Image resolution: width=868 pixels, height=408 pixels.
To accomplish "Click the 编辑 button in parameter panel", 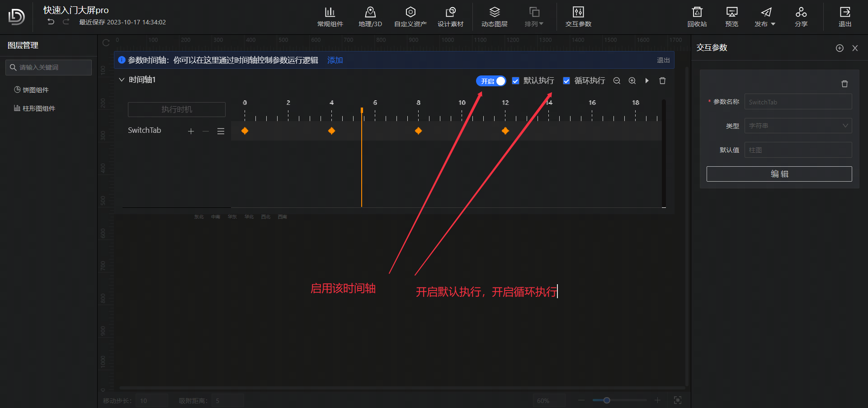I will (779, 174).
